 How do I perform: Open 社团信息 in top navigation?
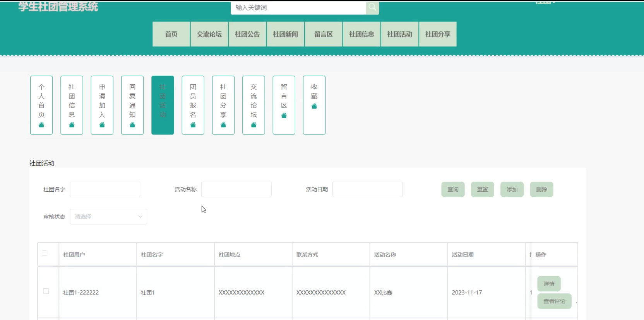[361, 34]
